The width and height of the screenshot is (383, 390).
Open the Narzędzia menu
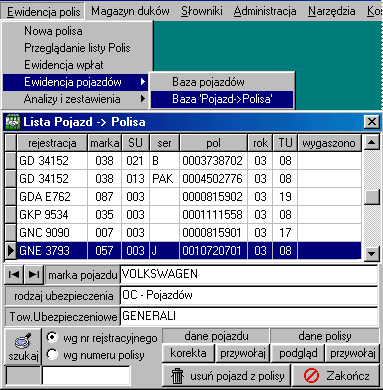(331, 11)
